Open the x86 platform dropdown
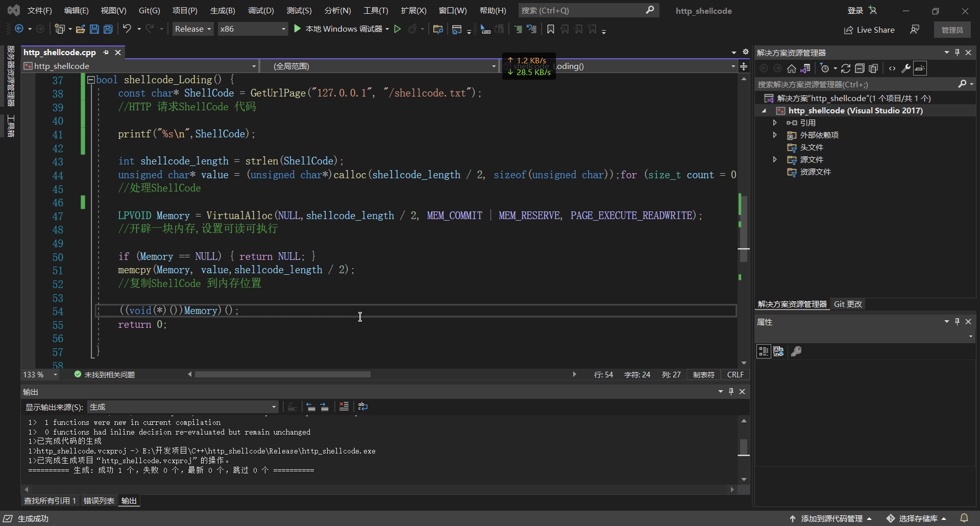This screenshot has width=980, height=526. click(253, 29)
